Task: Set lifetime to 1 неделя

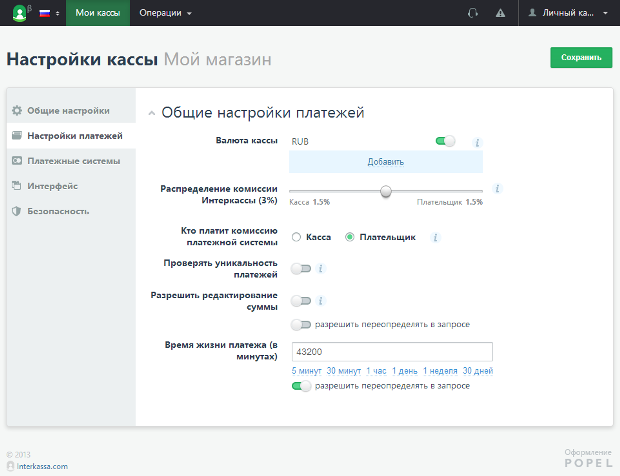Action: (440, 371)
